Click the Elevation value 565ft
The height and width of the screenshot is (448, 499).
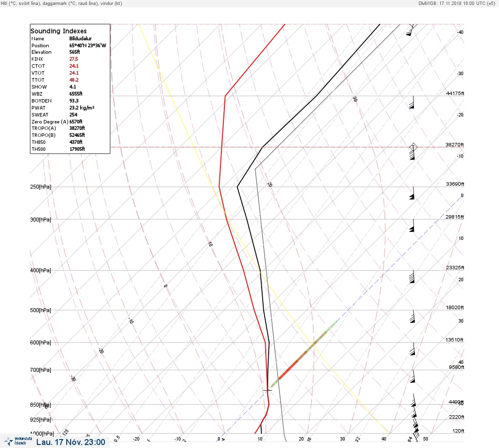pyautogui.click(x=75, y=52)
